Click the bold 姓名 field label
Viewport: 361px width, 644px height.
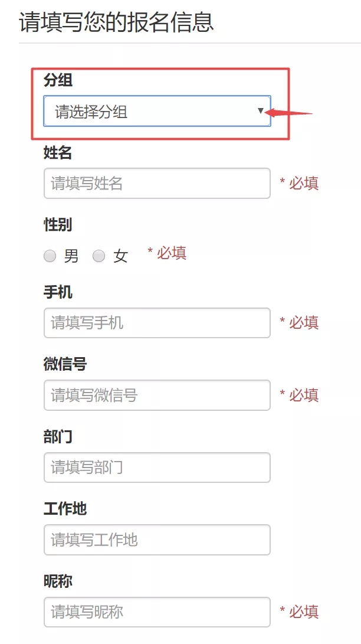58,153
